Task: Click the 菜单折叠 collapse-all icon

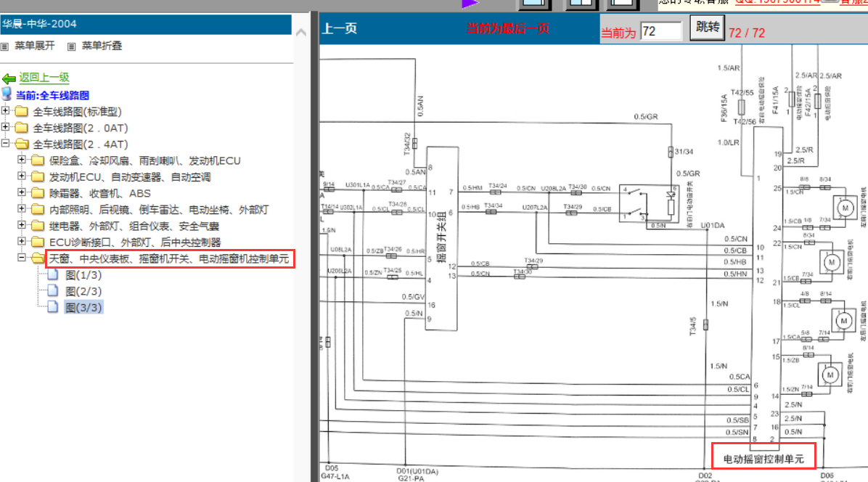Action: 71,46
